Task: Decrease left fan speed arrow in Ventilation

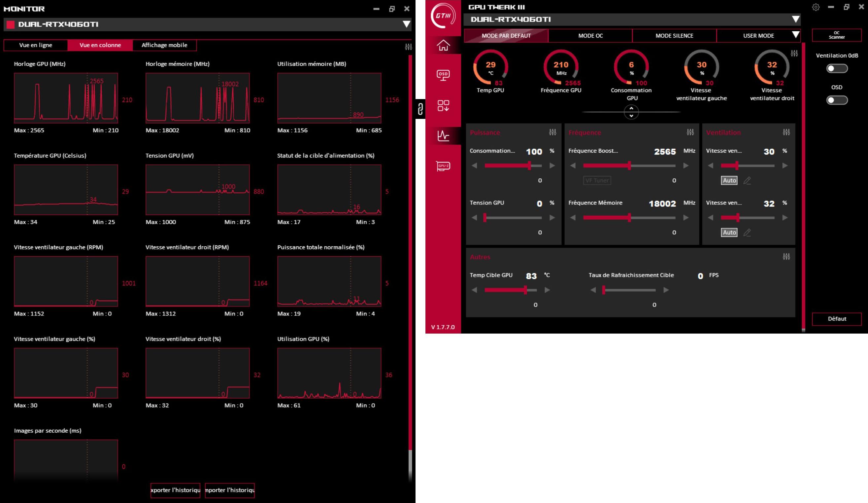Action: [711, 165]
